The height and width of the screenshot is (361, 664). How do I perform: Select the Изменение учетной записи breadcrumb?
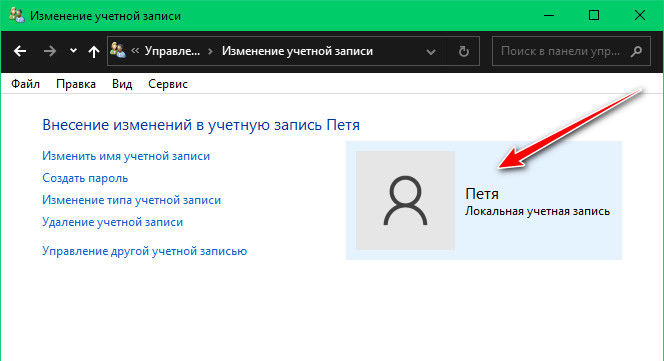coord(297,51)
